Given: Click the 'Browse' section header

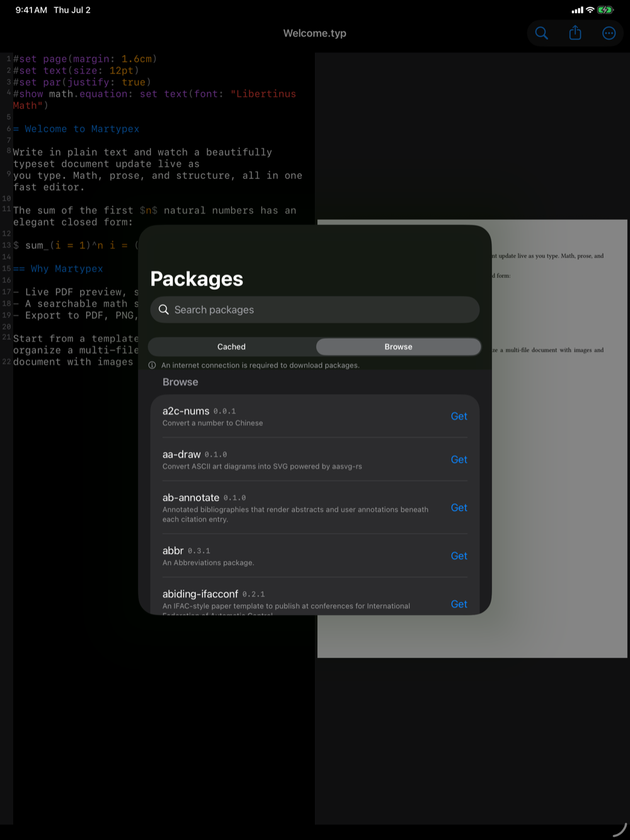Looking at the screenshot, I should (x=180, y=382).
